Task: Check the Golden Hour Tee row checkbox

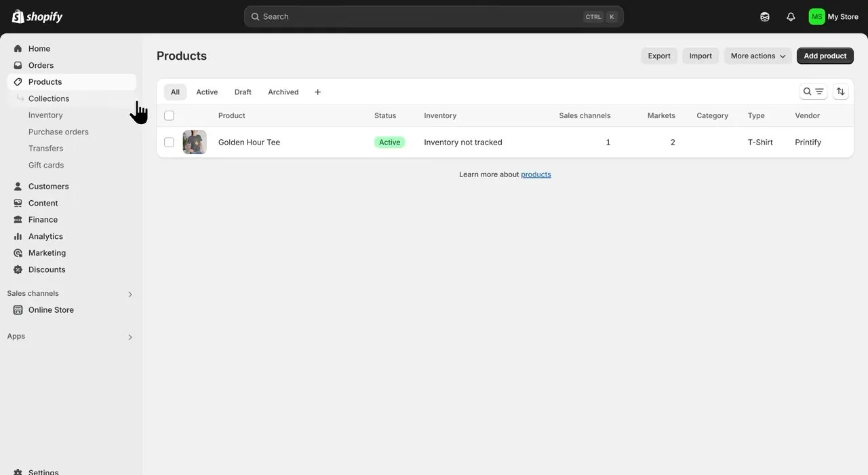Action: click(169, 142)
